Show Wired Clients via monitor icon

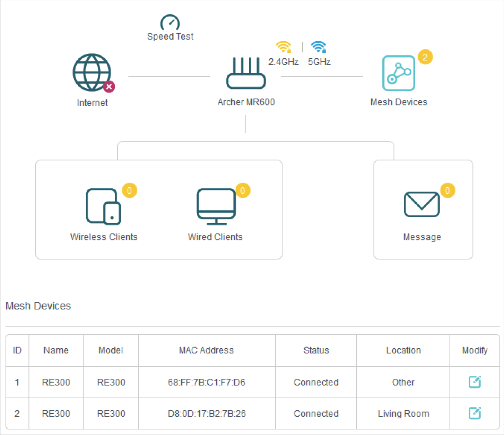216,206
